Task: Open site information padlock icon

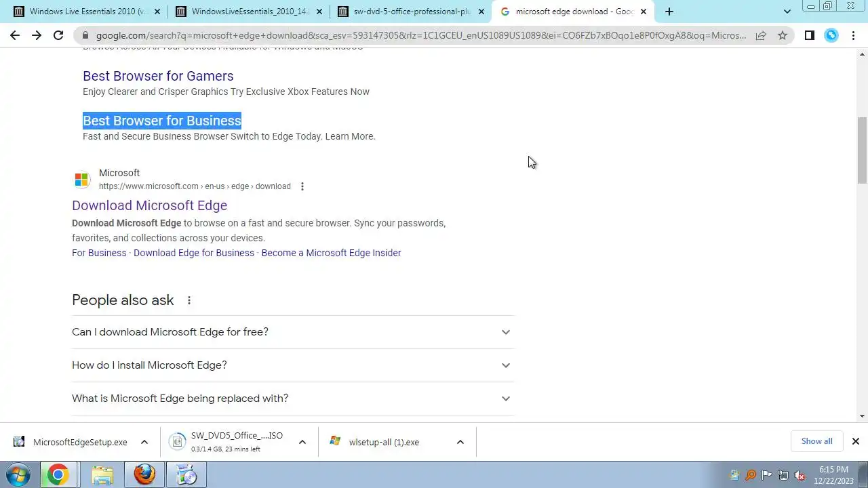Action: click(x=84, y=35)
